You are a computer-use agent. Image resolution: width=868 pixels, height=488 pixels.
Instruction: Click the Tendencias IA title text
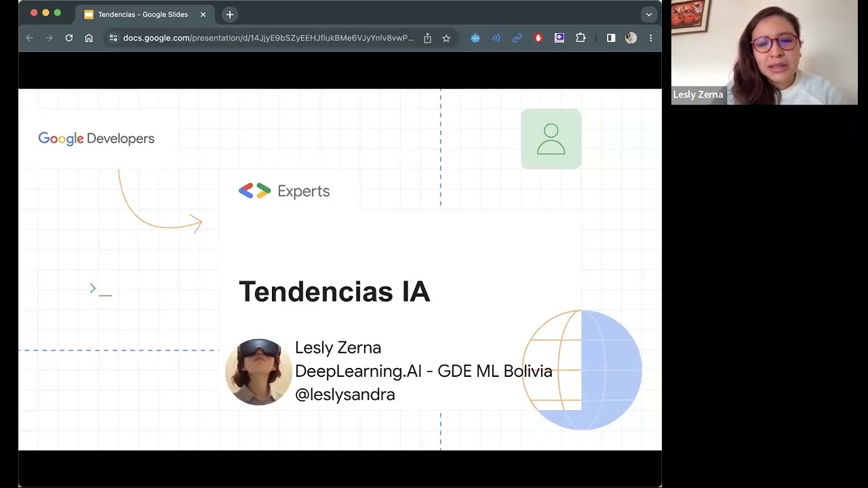pos(334,291)
